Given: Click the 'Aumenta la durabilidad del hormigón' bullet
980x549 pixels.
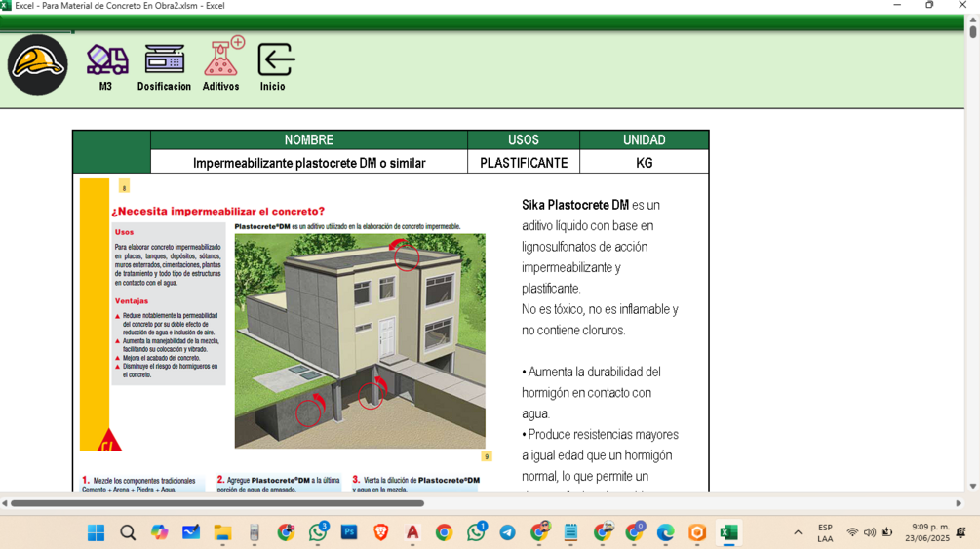Looking at the screenshot, I should click(591, 393).
